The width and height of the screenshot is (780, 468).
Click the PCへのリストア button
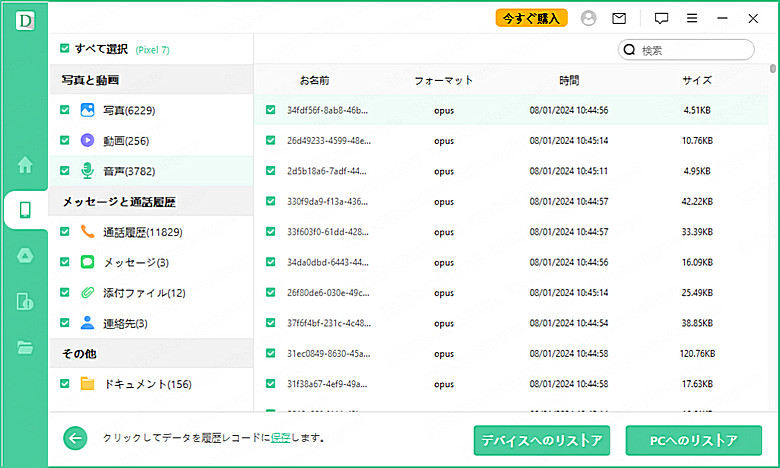[x=693, y=440]
